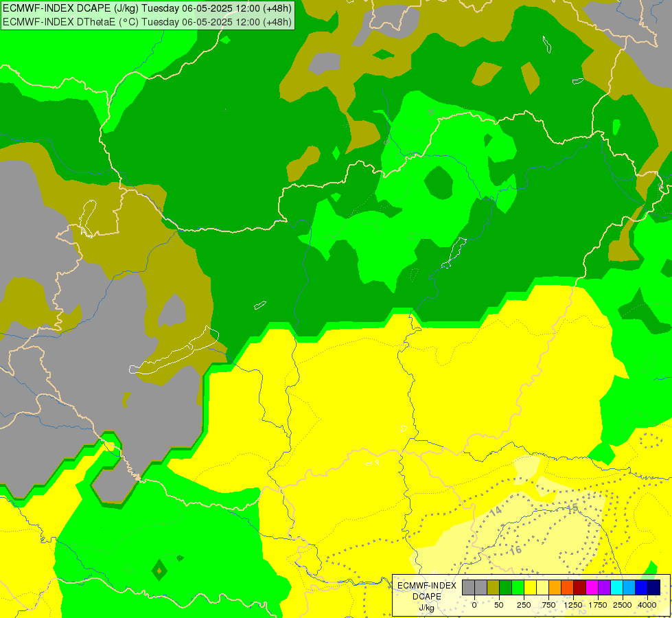Select the dark red legend swatch

tap(580, 588)
